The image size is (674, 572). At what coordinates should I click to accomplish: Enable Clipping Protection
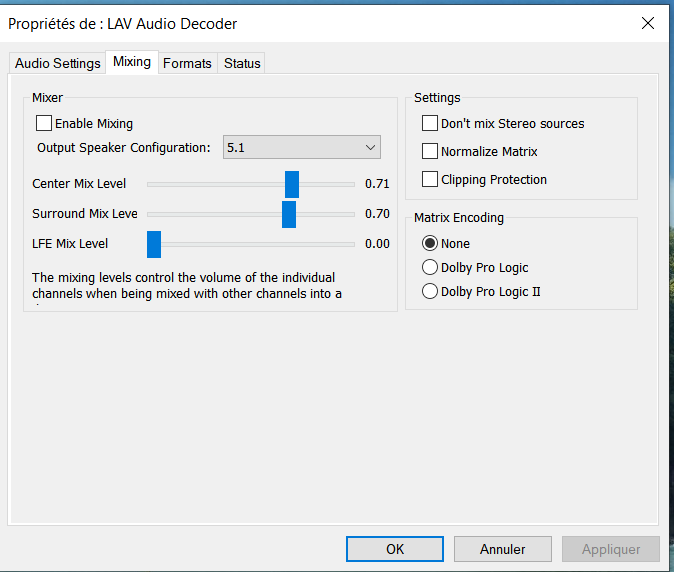point(430,180)
